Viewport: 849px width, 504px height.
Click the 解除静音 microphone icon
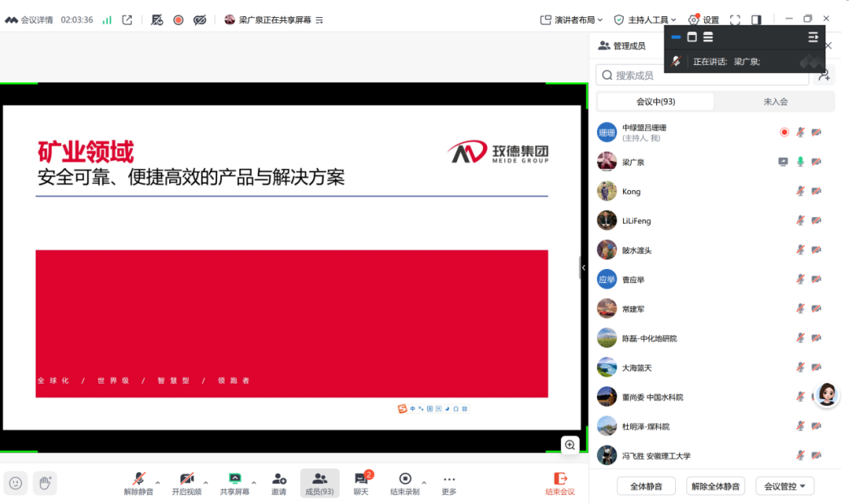pos(138,479)
